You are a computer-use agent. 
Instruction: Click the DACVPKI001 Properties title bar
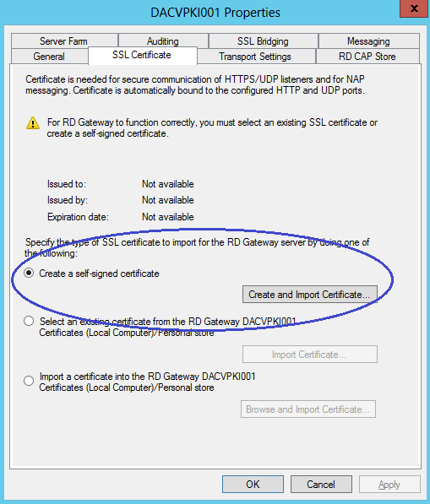(199, 13)
